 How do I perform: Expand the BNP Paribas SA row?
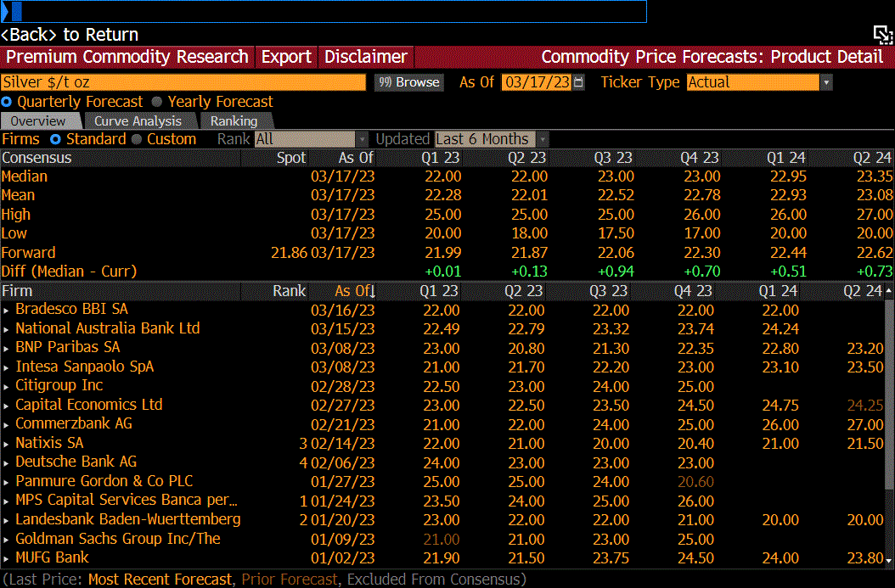6,349
